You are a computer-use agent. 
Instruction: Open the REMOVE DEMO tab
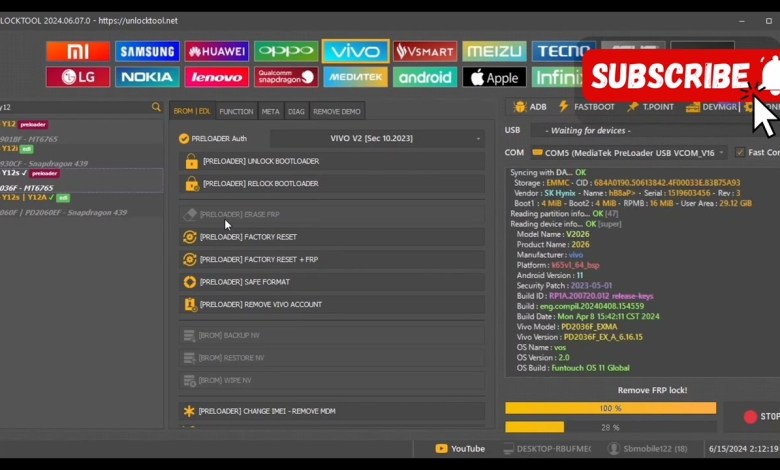tap(337, 111)
